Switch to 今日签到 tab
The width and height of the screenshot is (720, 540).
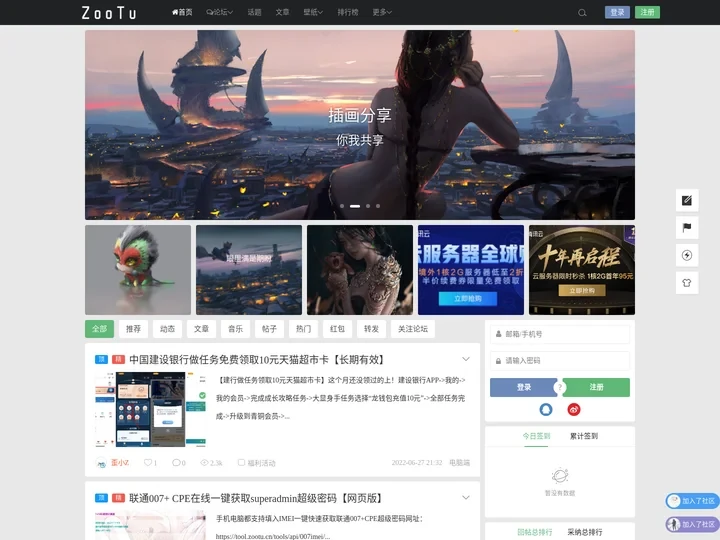536,436
